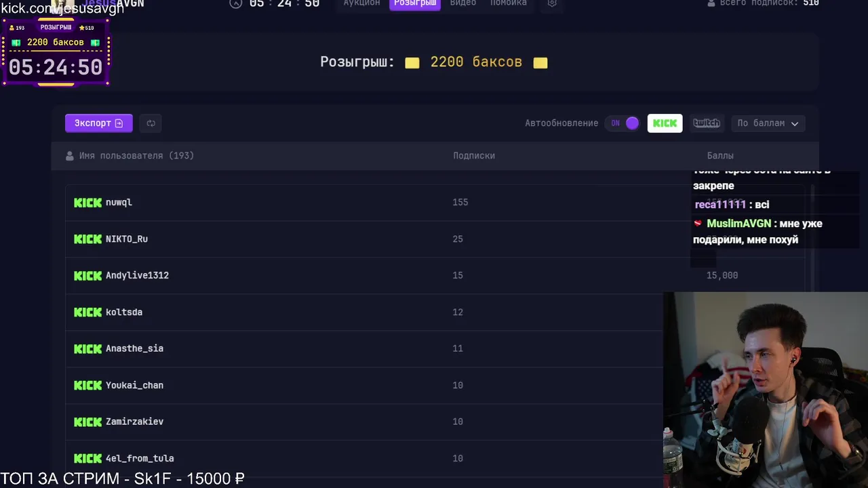Image resolution: width=868 pixels, height=488 pixels.
Task: Click the Kick icon next to Zamirzakiev
Action: 87,422
